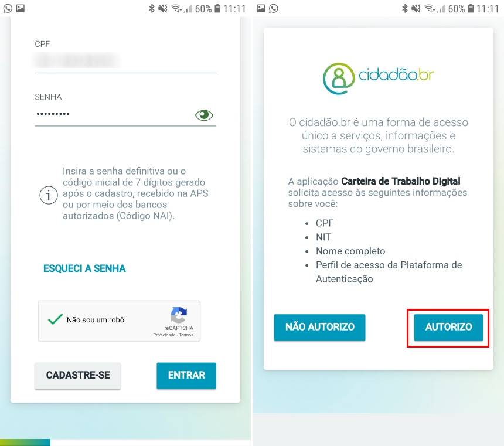Click the ENTRAR button

(186, 375)
